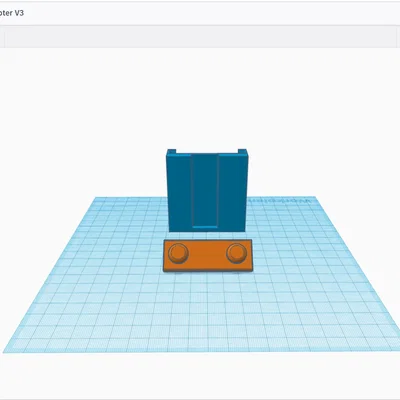
Task: Click the right round peg on orange plate
Action: 237,253
